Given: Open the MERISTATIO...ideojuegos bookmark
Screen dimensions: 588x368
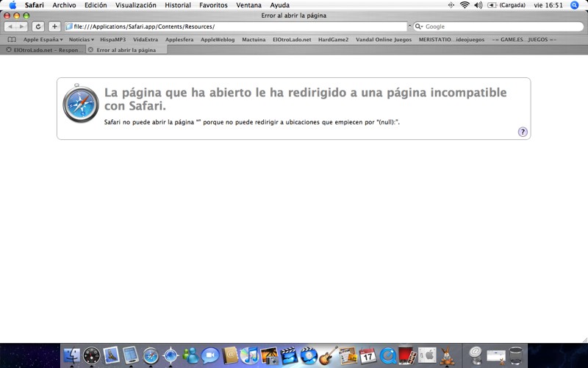Looking at the screenshot, I should click(x=451, y=40).
